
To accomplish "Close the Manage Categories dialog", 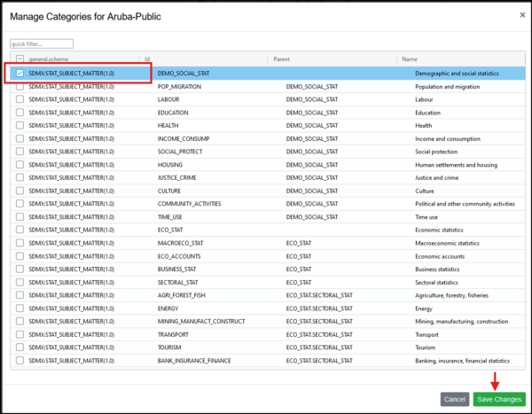I will [x=521, y=15].
